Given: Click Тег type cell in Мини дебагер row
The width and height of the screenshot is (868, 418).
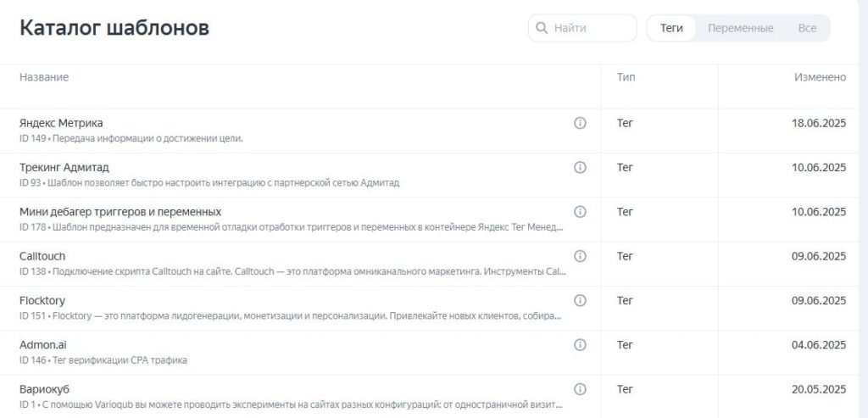Looking at the screenshot, I should (x=625, y=211).
